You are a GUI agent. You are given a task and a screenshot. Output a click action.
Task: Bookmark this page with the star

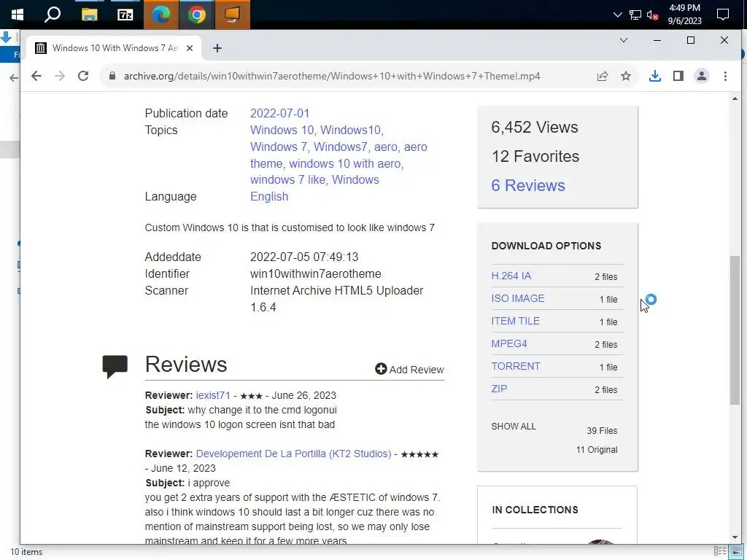click(x=625, y=76)
